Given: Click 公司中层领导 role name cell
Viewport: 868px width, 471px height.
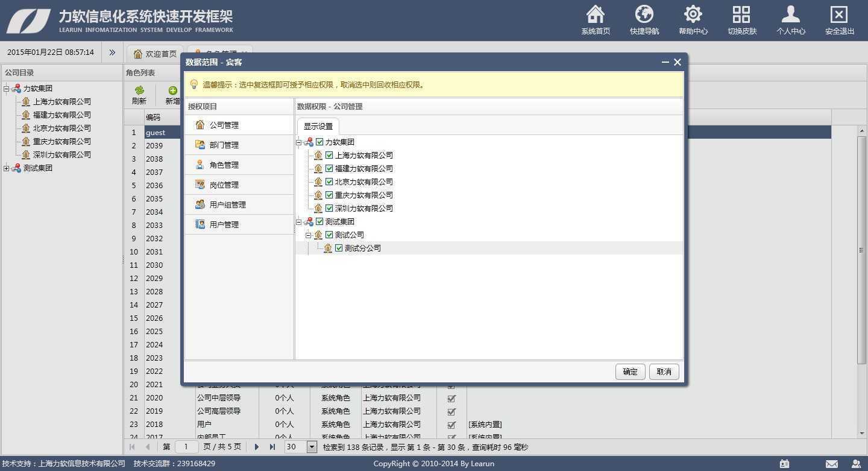Looking at the screenshot, I should tap(219, 397).
